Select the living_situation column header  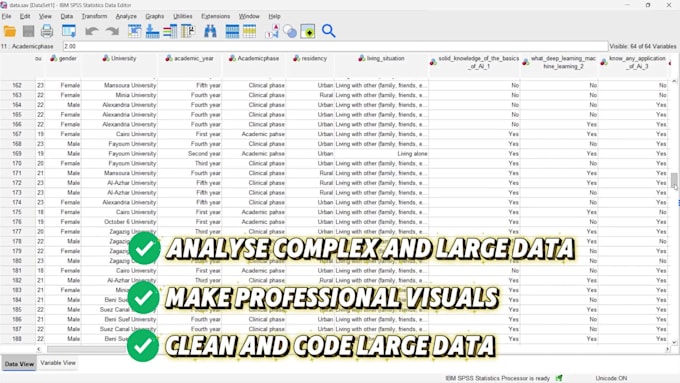[381, 59]
